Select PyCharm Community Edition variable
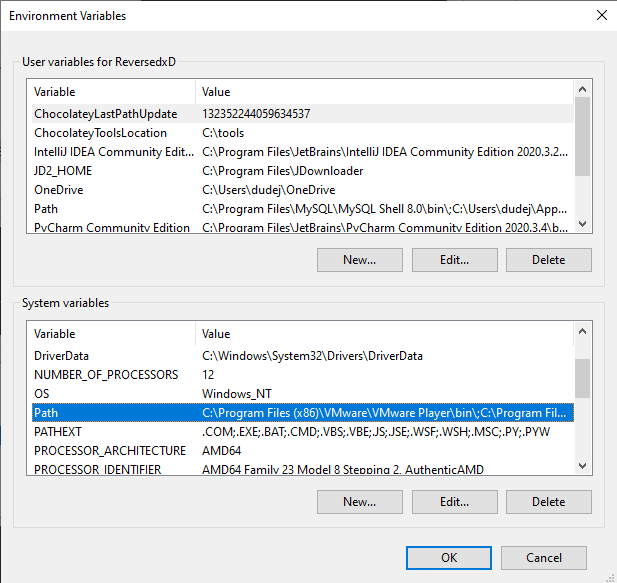617x583 pixels. (x=302, y=227)
